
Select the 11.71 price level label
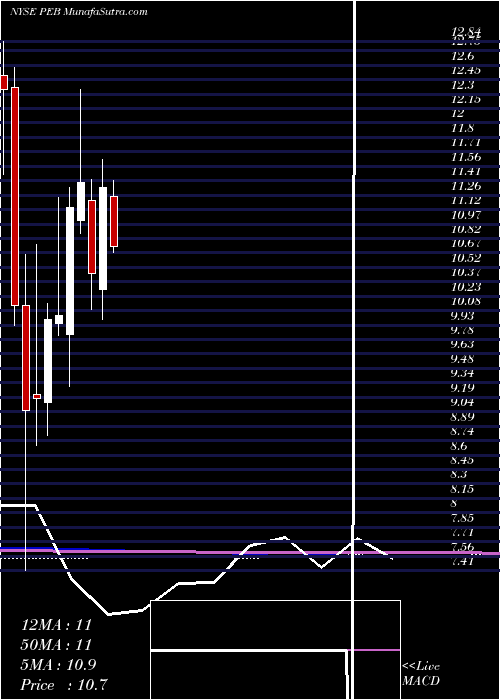(x=466, y=142)
